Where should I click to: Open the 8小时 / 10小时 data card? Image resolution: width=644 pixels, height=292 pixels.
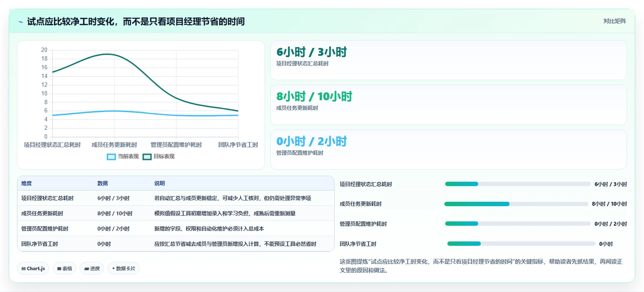pos(449,105)
